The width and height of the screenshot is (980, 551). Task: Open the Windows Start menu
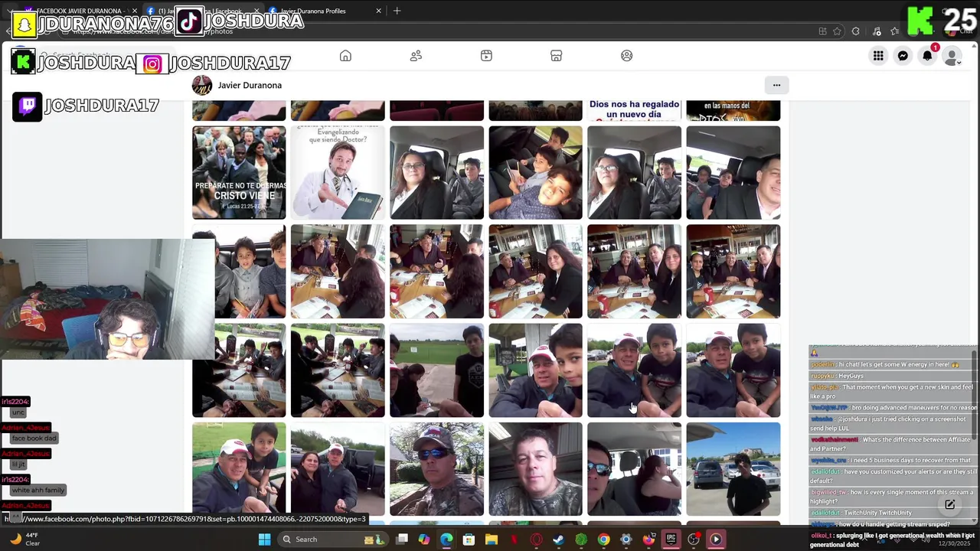point(264,540)
